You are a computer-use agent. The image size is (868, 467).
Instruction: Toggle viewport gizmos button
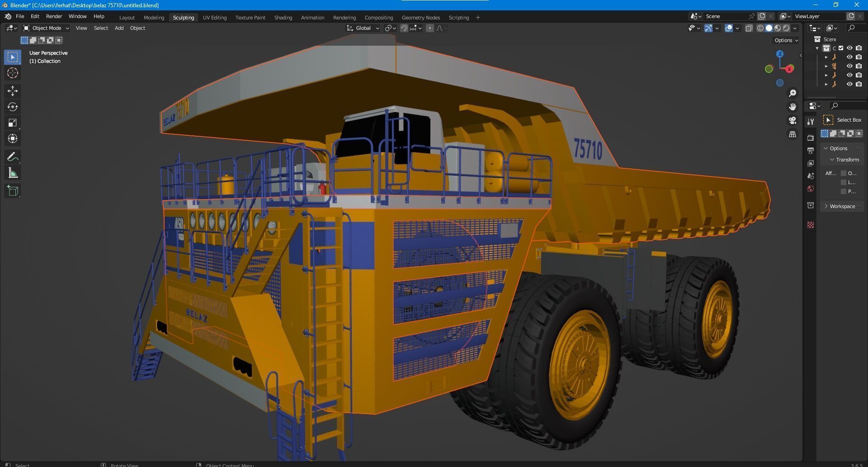[708, 28]
